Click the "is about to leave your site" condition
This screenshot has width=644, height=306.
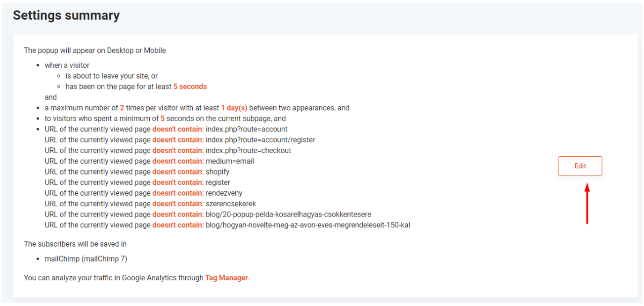[x=112, y=76]
